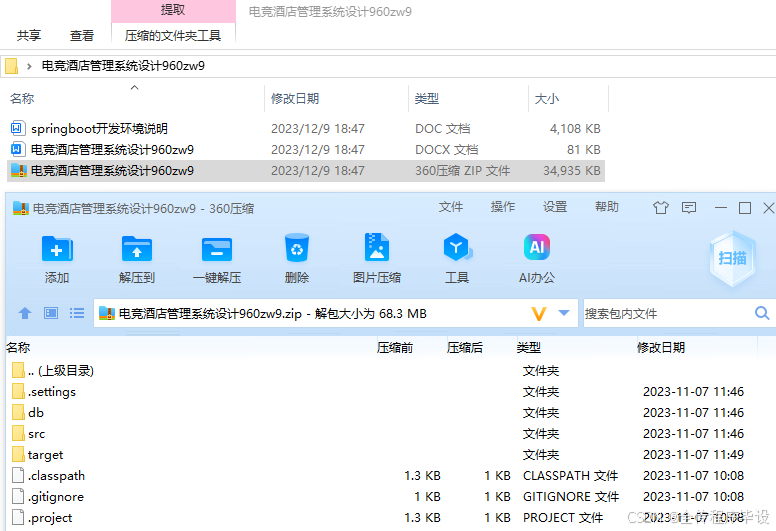Sort archive list by 类型 column
The image size is (776, 531).
click(529, 347)
